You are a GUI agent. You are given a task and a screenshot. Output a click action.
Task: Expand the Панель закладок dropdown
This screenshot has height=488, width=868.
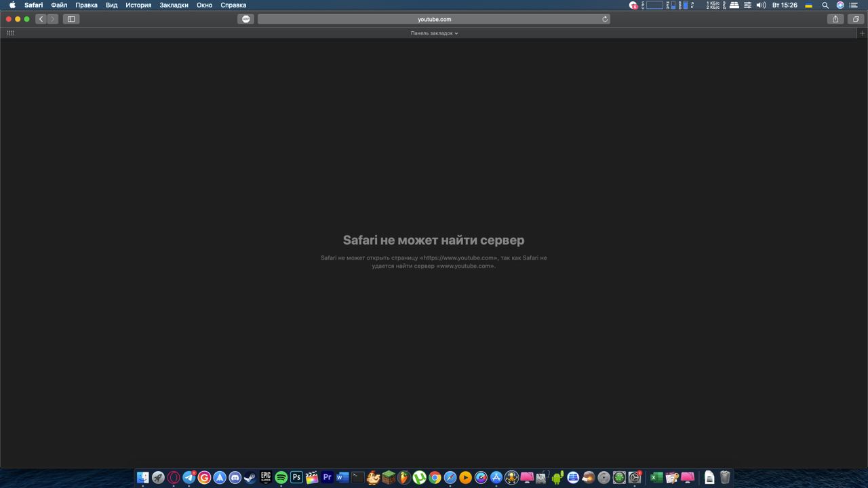(x=434, y=33)
